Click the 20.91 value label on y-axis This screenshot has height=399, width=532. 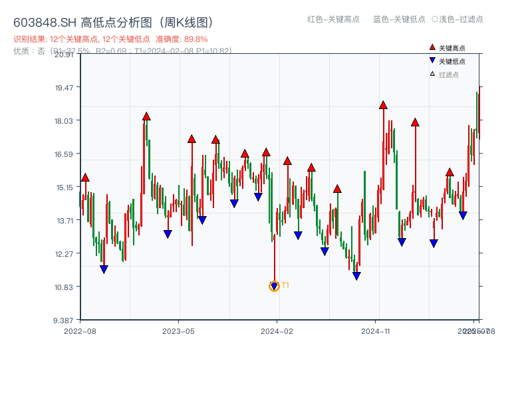tap(65, 56)
